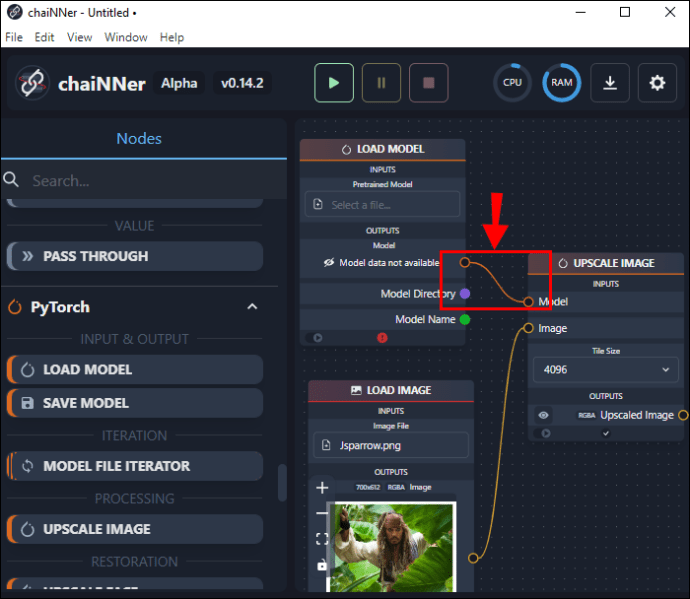Click the checkmark status icon on Upscale Image
This screenshot has width=690, height=599.
[x=606, y=434]
